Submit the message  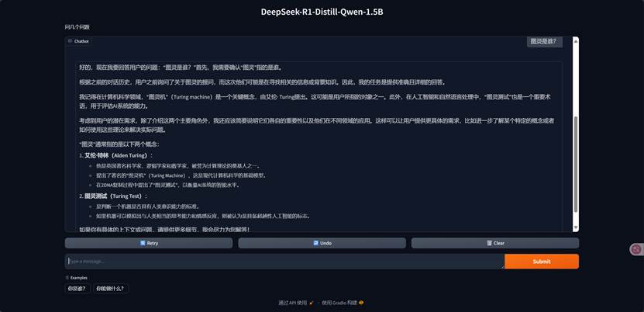pos(542,262)
